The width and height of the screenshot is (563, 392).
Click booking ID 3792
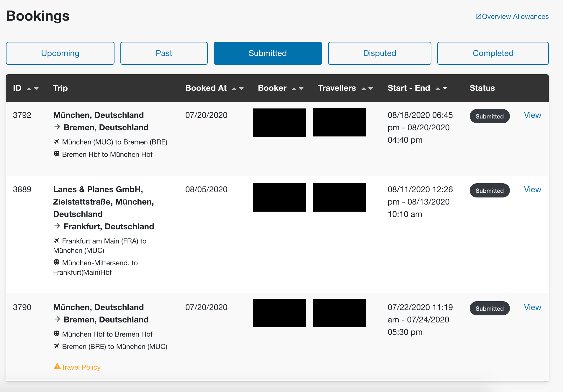(x=22, y=115)
